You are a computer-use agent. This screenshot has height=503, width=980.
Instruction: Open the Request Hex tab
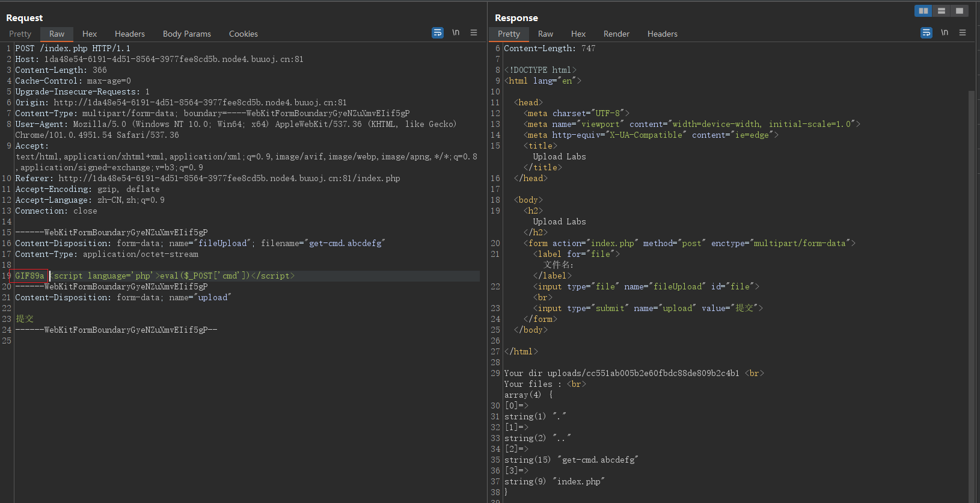click(90, 34)
